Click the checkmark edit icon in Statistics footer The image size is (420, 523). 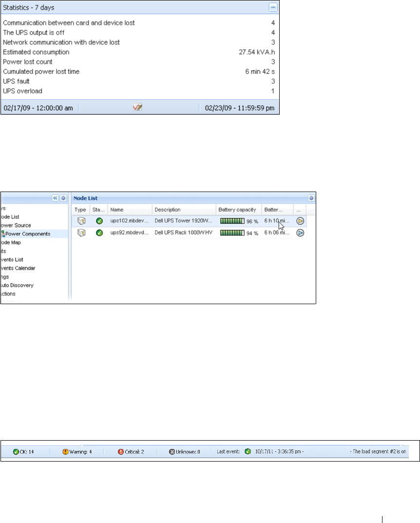pos(137,107)
